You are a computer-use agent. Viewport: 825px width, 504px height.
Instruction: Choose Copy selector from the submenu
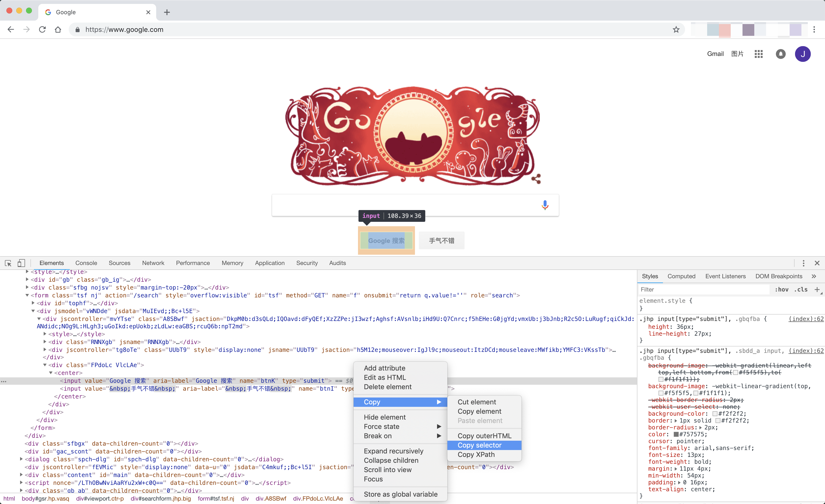click(x=484, y=445)
